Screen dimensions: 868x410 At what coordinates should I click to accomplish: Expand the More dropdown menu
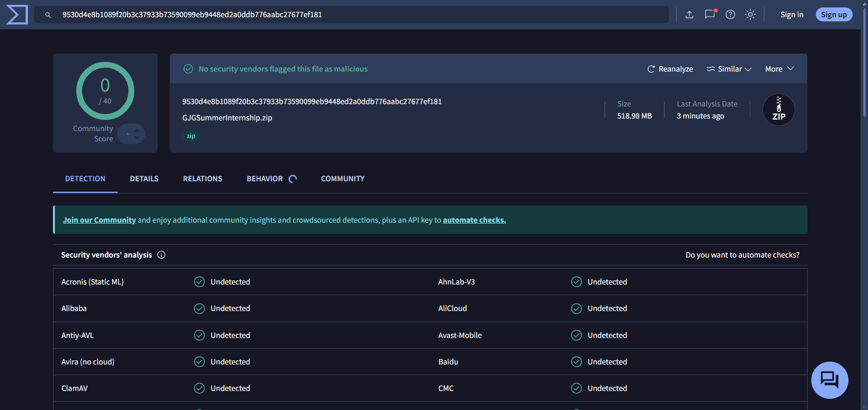pos(779,69)
